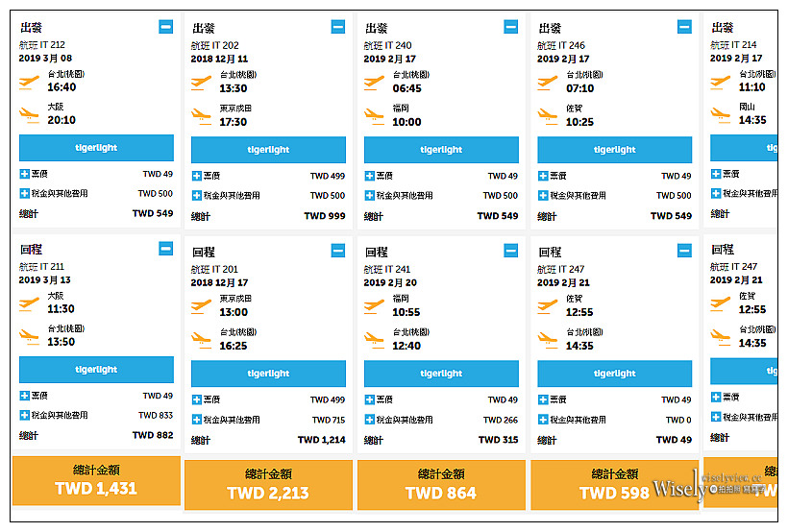Select total amount TWD 1,431 box
Screen dimensions: 788x532
pyautogui.click(x=96, y=481)
